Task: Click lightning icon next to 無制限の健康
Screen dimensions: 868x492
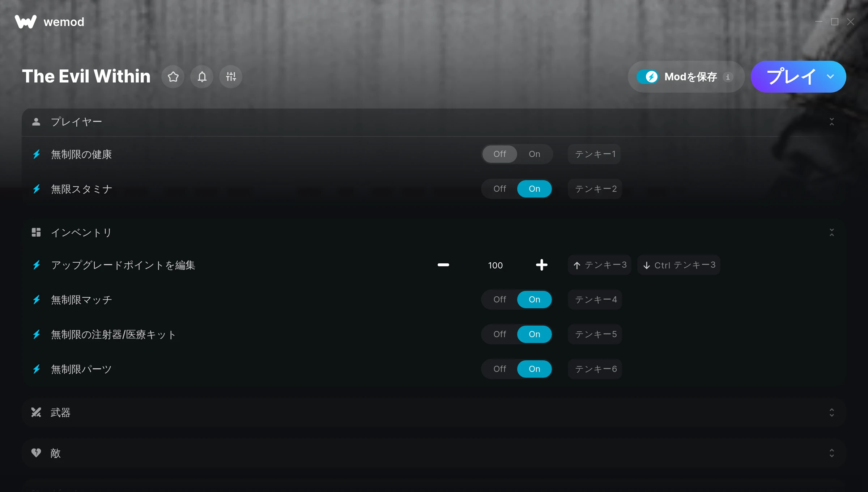Action: tap(37, 154)
